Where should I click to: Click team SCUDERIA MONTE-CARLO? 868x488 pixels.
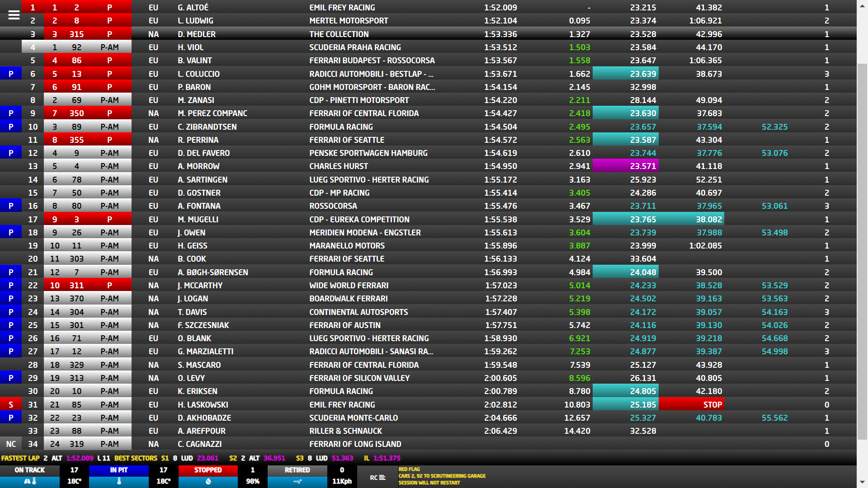354,418
